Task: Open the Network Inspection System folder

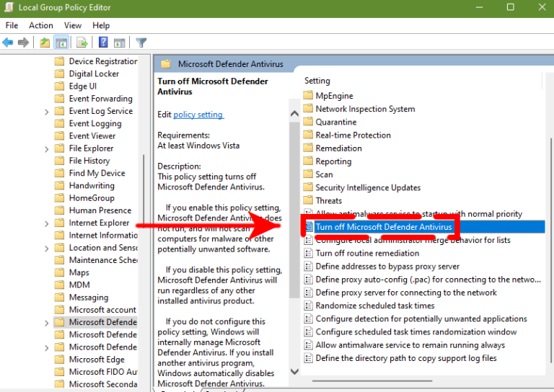Action: point(365,109)
